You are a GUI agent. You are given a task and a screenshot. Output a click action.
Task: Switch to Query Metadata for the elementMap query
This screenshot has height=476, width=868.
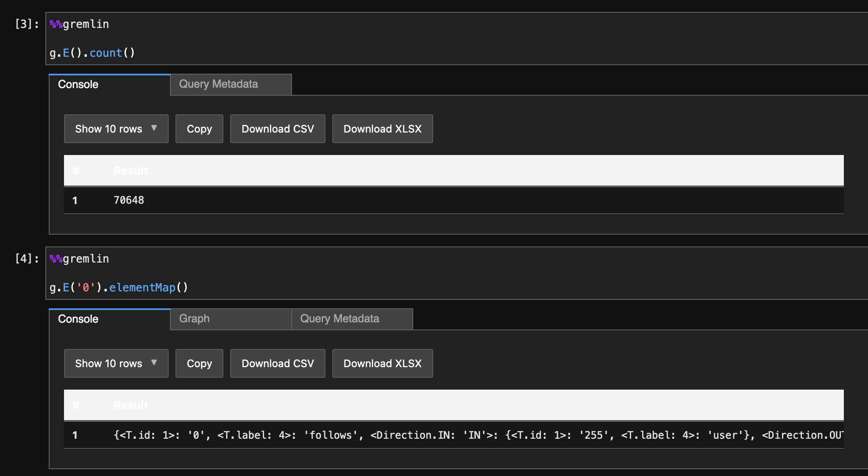coord(339,318)
